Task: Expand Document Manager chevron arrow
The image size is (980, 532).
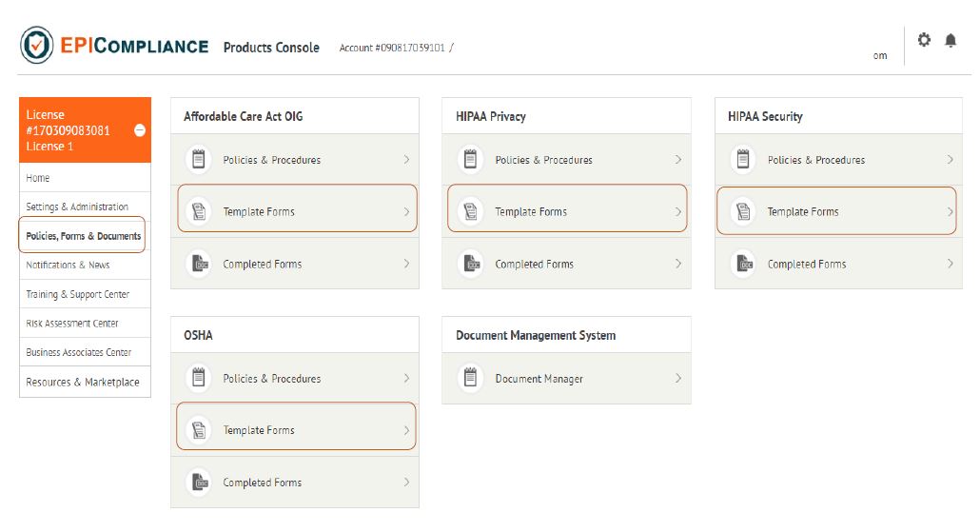Action: tap(678, 378)
